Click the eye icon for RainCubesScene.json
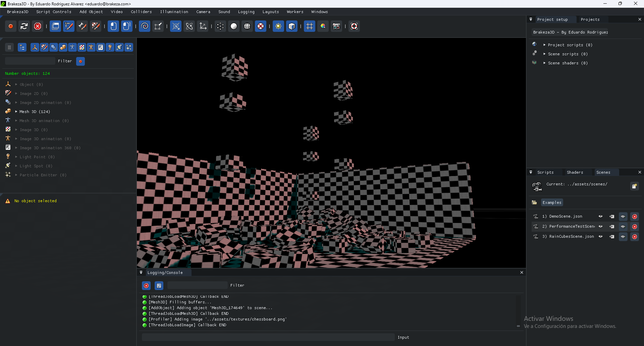Image resolution: width=644 pixels, height=346 pixels. (x=600, y=237)
